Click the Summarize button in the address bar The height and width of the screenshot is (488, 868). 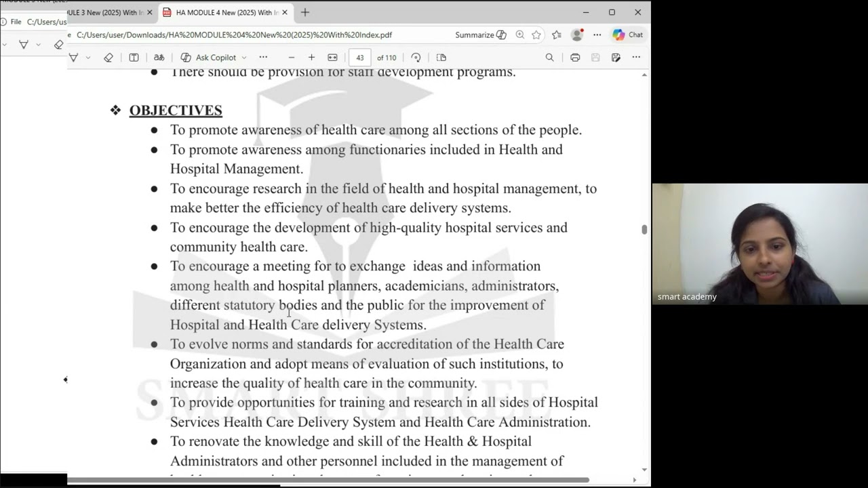[481, 35]
